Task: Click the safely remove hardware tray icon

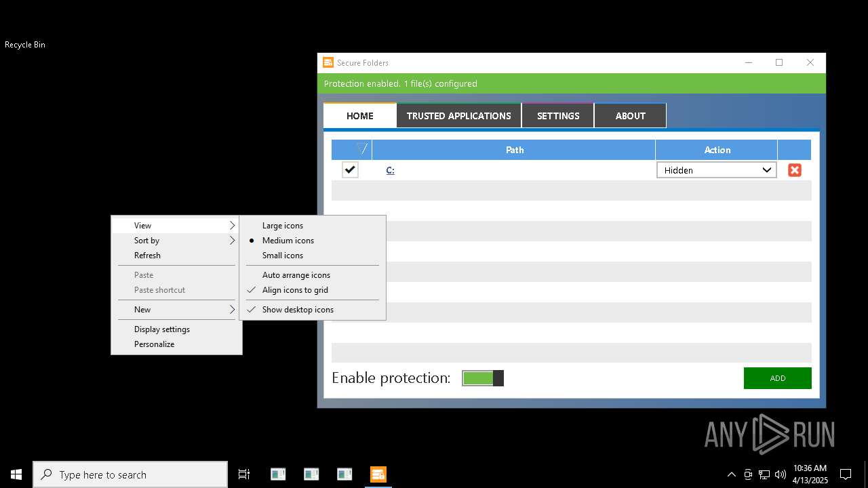Action: 748,474
